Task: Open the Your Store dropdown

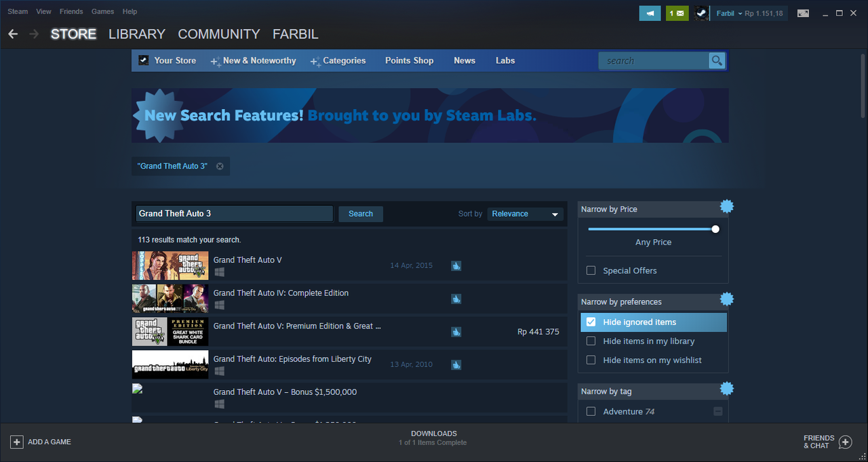Action: (x=175, y=60)
